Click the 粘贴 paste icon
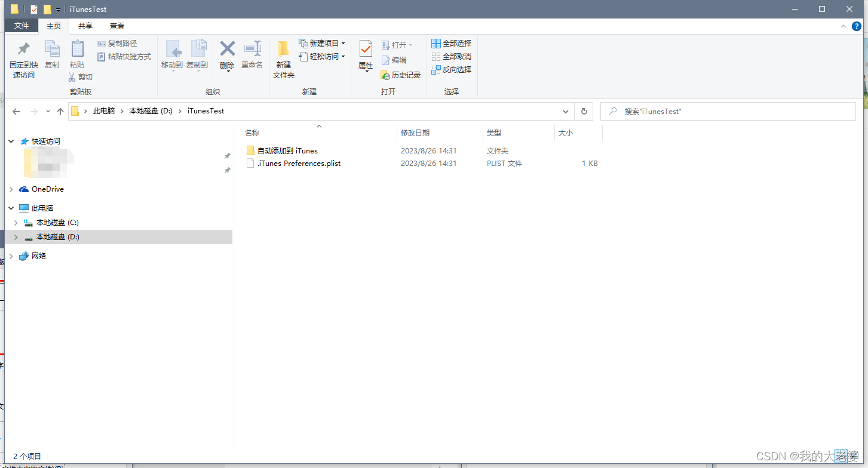 (77, 49)
